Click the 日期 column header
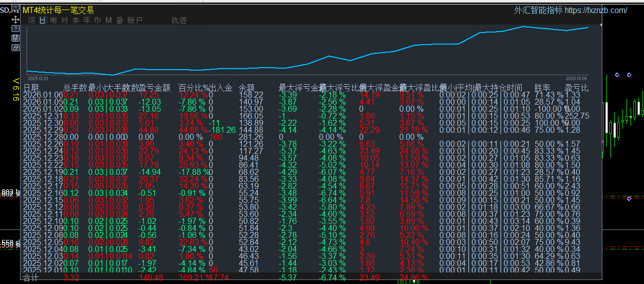Image resolution: width=644 pixels, height=284 pixels. 31,88
